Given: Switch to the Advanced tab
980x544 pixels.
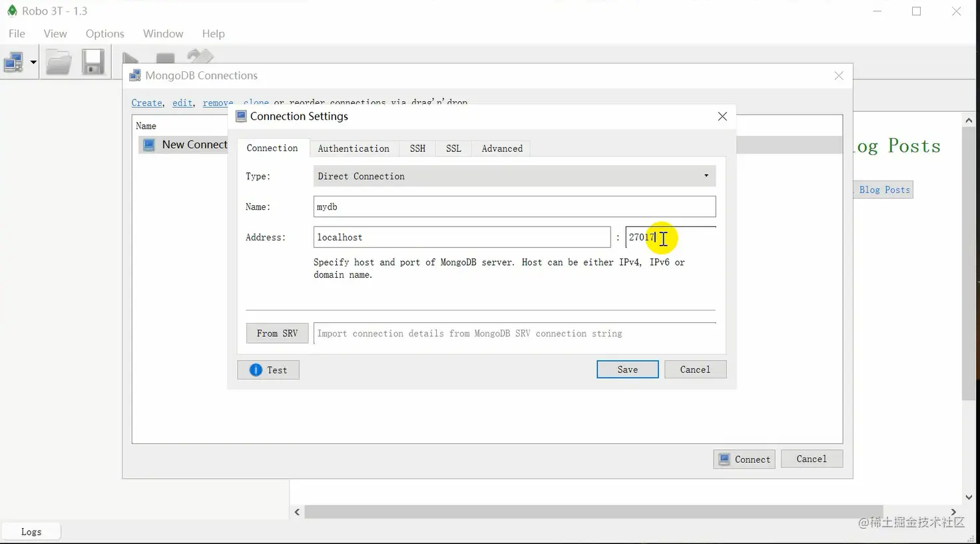Looking at the screenshot, I should [502, 148].
